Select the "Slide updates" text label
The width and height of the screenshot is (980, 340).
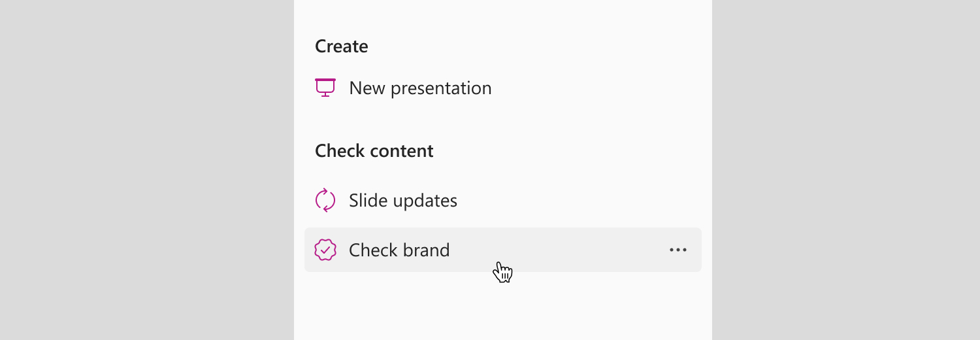[403, 200]
